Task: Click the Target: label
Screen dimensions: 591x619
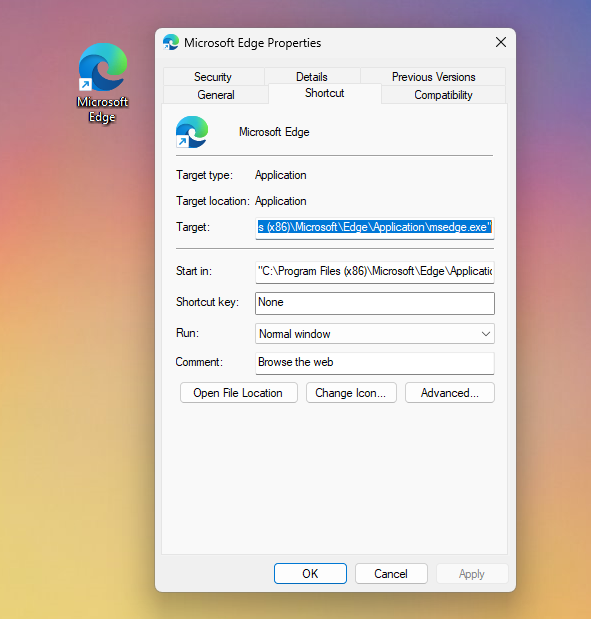Action: pos(193,227)
